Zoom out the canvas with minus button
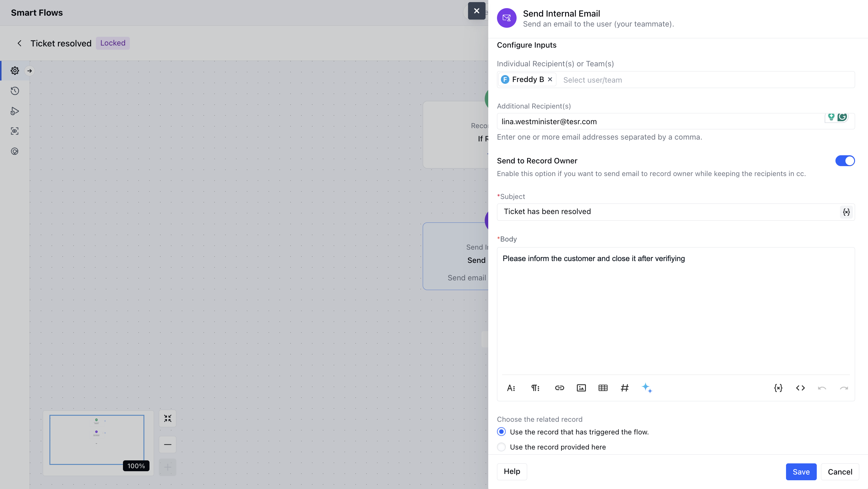This screenshot has height=489, width=868. pyautogui.click(x=168, y=444)
